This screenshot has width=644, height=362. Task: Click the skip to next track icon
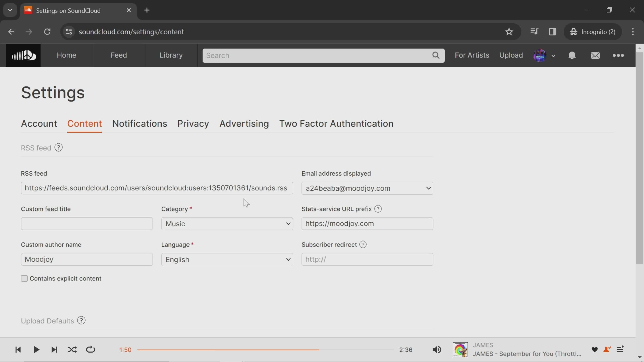(x=54, y=350)
